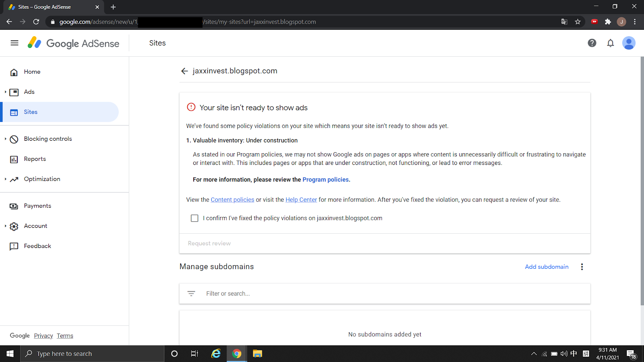Reload the browser page
The height and width of the screenshot is (362, 644).
[36, 22]
